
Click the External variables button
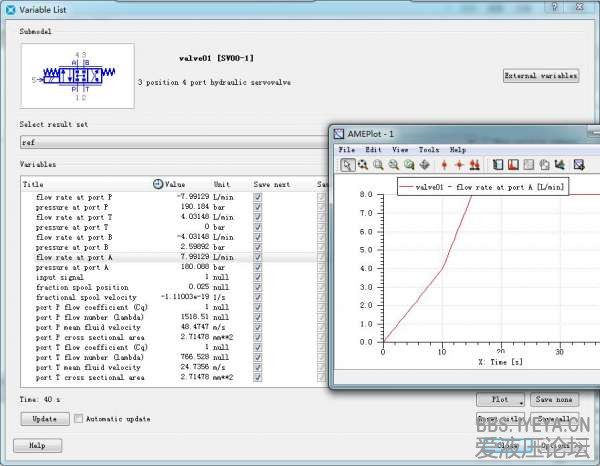tap(540, 76)
